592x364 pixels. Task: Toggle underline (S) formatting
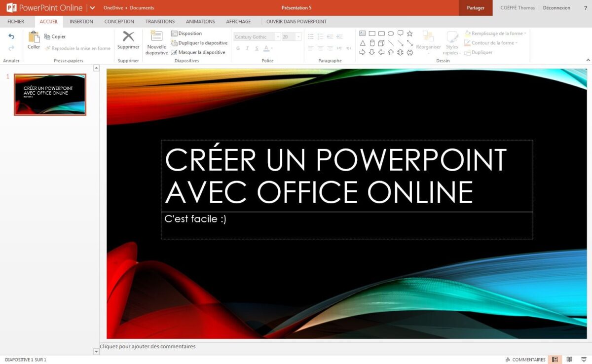click(257, 48)
